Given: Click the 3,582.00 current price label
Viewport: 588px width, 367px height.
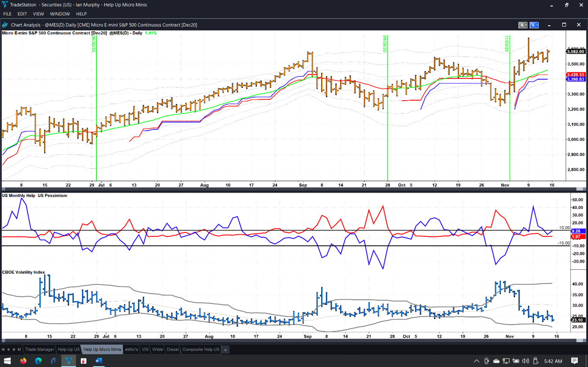Looking at the screenshot, I should (576, 52).
